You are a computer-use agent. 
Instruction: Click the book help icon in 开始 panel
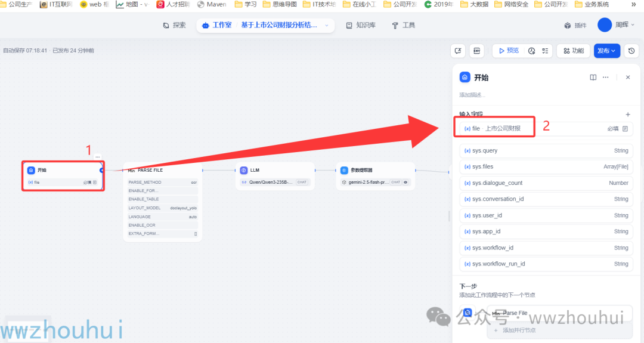coord(593,77)
